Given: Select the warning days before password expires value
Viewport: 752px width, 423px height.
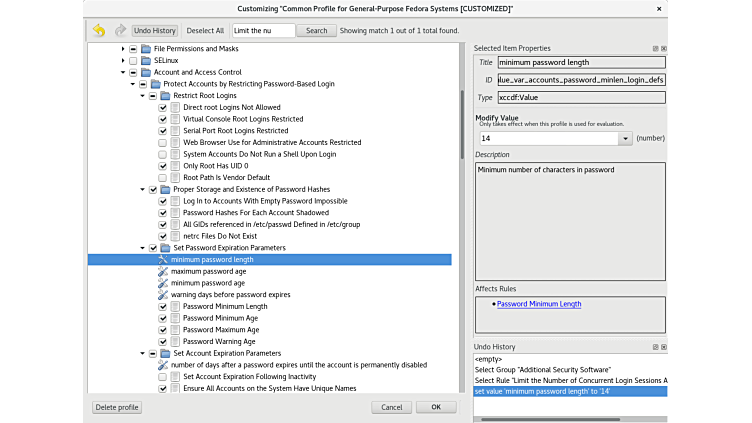Looking at the screenshot, I should (x=230, y=295).
